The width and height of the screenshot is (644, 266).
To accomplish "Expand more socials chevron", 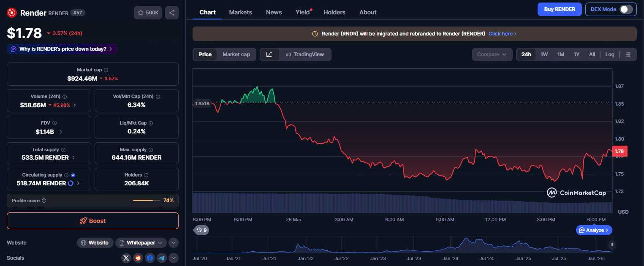I will pos(173,258).
